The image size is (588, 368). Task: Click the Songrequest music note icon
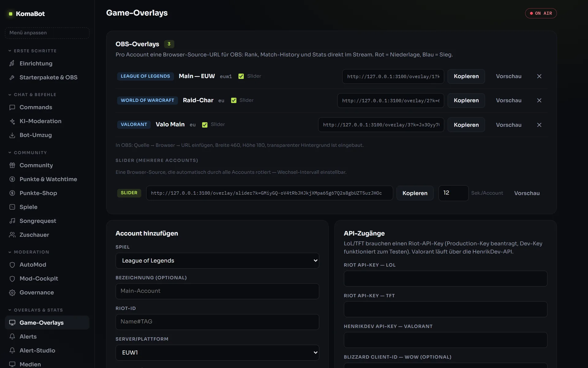point(12,221)
